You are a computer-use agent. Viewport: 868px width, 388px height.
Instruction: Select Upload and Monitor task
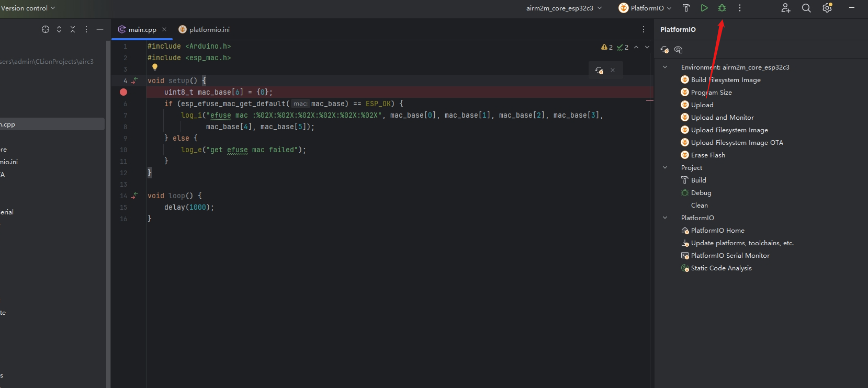pyautogui.click(x=717, y=117)
